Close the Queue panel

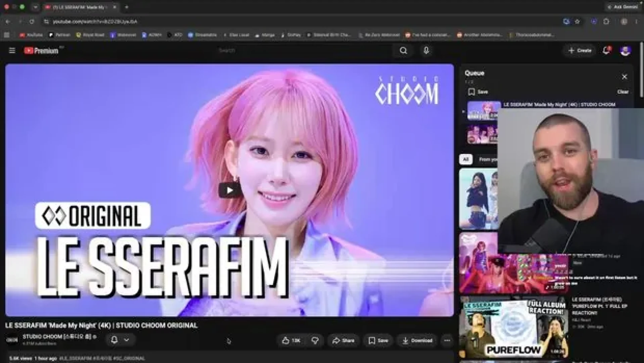tap(624, 77)
